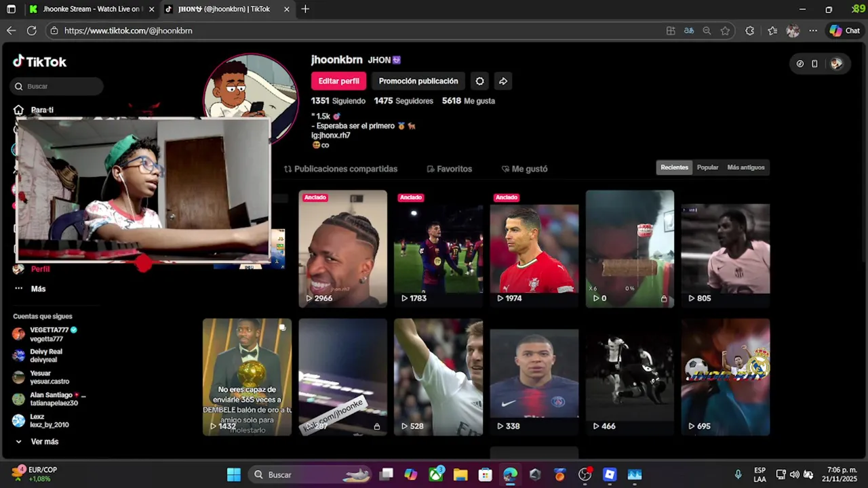The height and width of the screenshot is (488, 868).
Task: Open the split screen icon in address bar
Action: [671, 30]
